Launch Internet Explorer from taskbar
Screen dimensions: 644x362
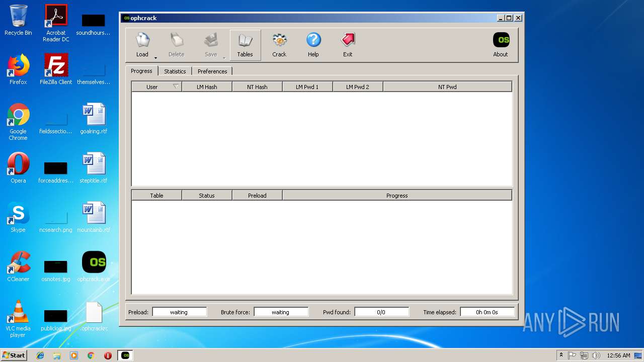[x=40, y=355]
